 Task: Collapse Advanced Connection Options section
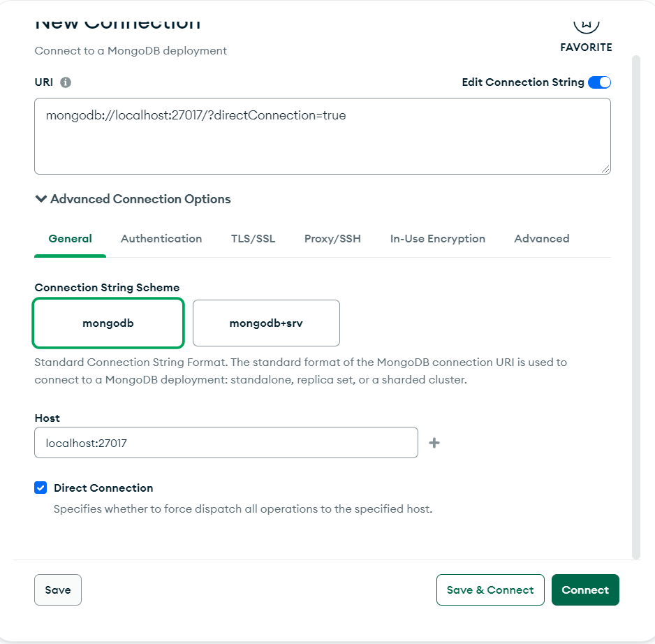pyautogui.click(x=133, y=199)
